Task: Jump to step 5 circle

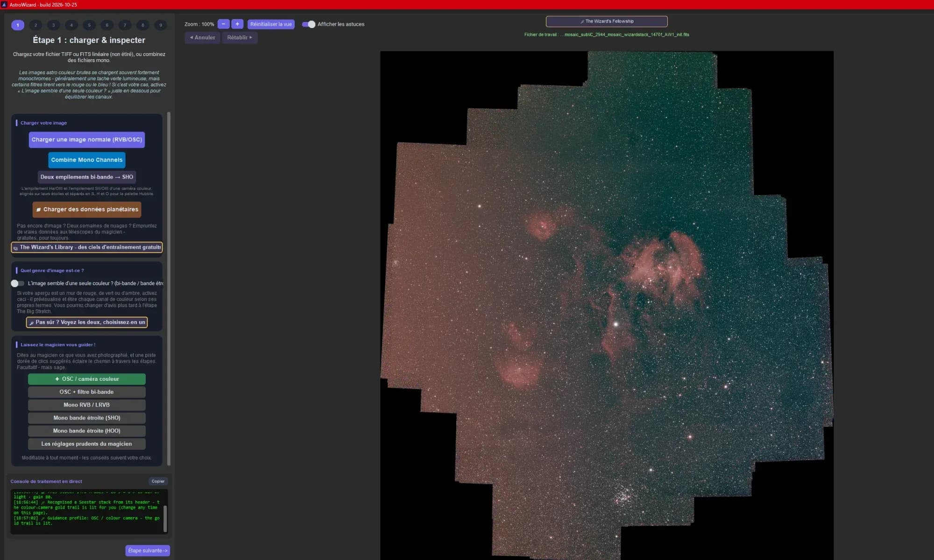Action: tap(89, 25)
